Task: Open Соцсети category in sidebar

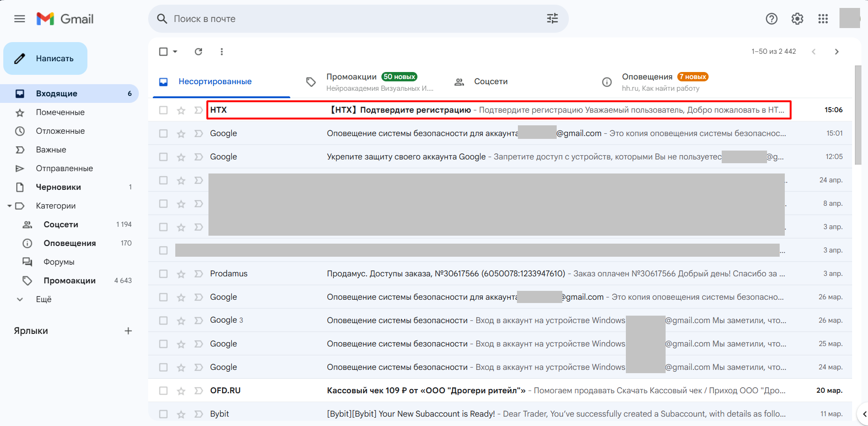Action: click(69, 224)
